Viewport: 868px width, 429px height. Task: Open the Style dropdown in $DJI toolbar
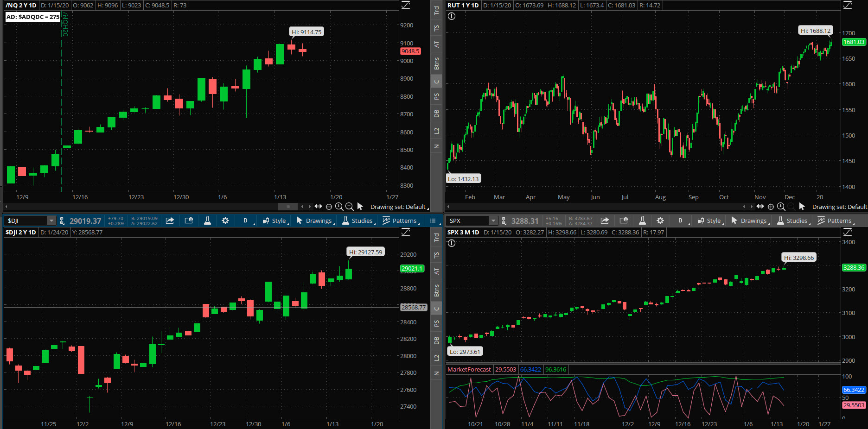click(x=275, y=221)
